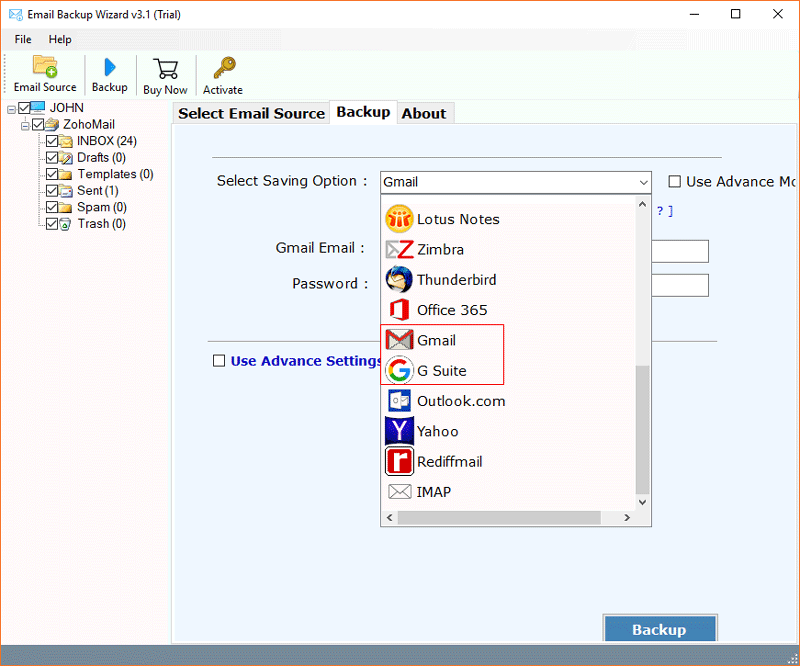The image size is (800, 666).
Task: Choose Lotus Notes text in dropdown list
Action: pos(458,219)
